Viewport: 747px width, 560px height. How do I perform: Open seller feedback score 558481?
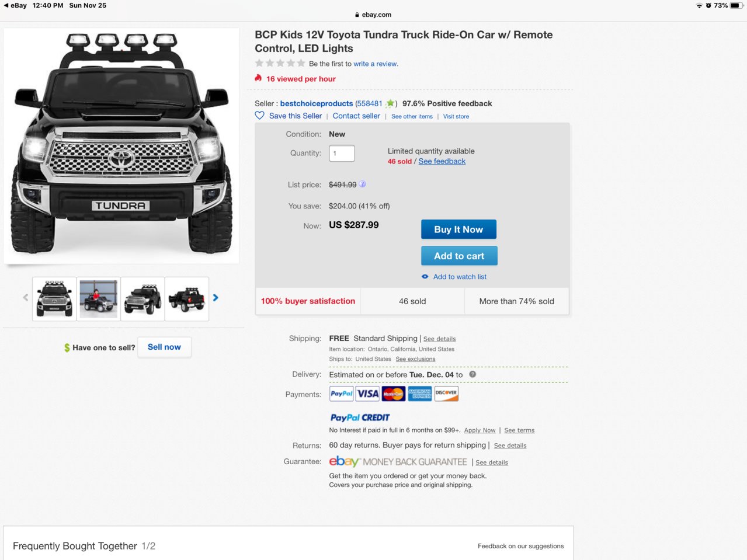(369, 103)
